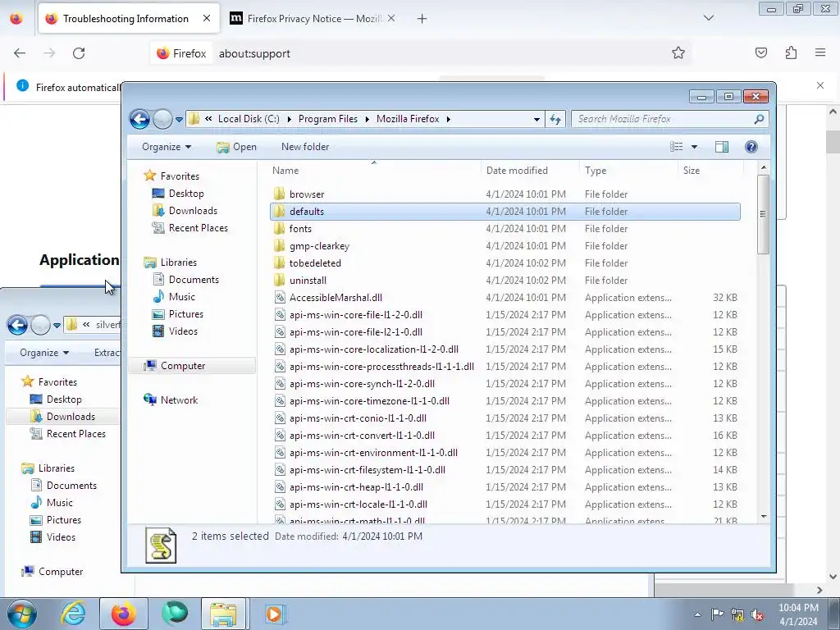Toggle the preview pane icon
Viewport: 840px width, 630px height.
tap(722, 147)
